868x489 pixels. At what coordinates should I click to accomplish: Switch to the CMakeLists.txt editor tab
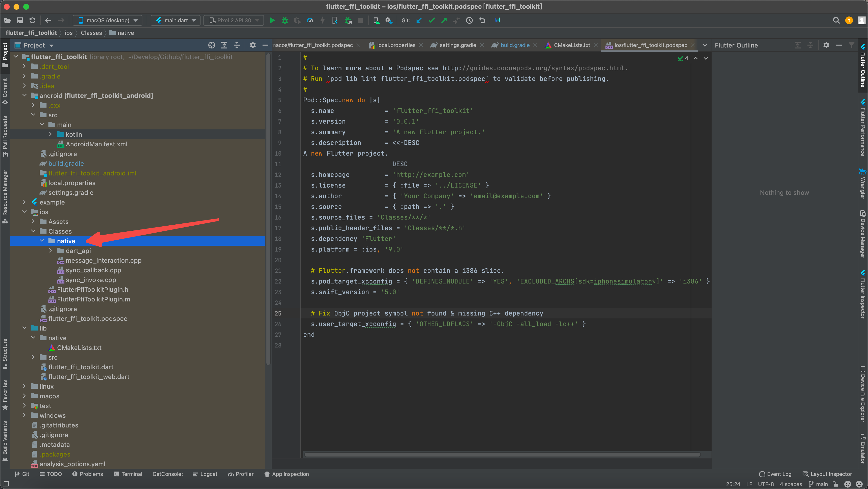(x=572, y=45)
